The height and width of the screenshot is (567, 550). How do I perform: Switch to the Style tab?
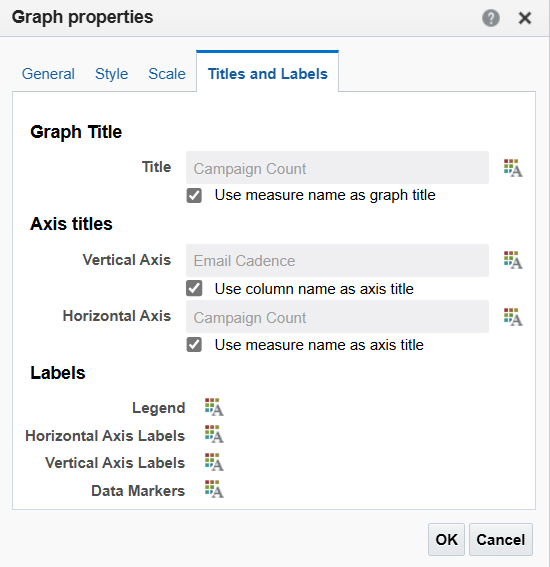(111, 74)
